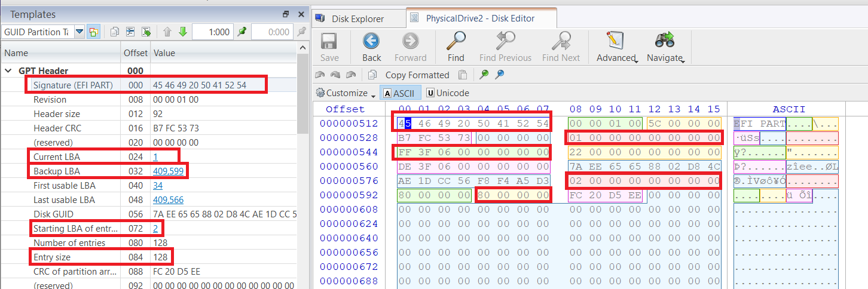
Task: Open the Advanced dropdown menu
Action: [616, 47]
